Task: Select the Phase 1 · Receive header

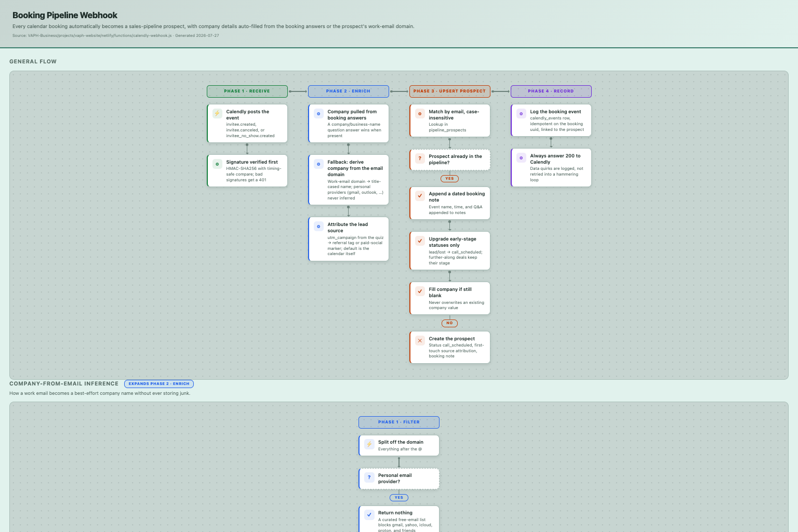Action: (x=247, y=91)
